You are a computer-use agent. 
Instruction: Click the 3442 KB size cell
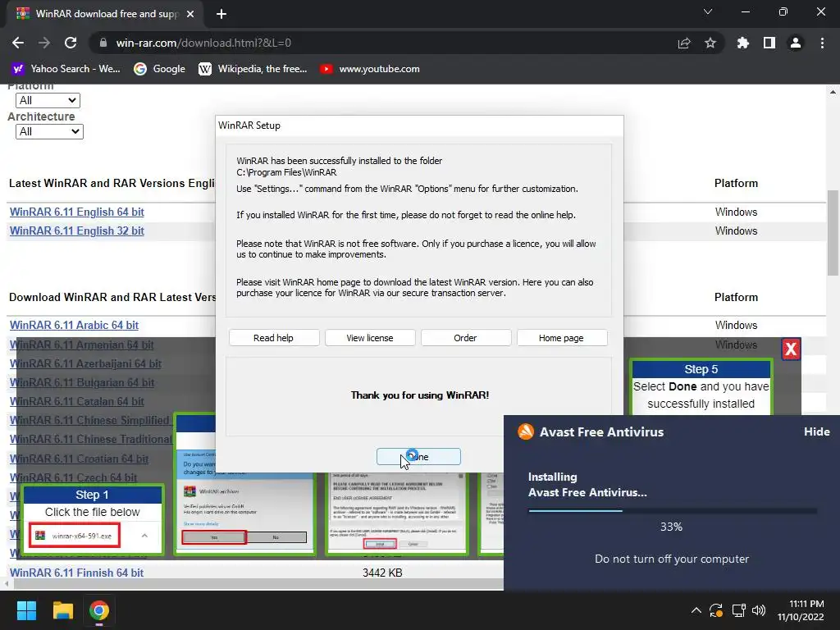click(x=382, y=573)
